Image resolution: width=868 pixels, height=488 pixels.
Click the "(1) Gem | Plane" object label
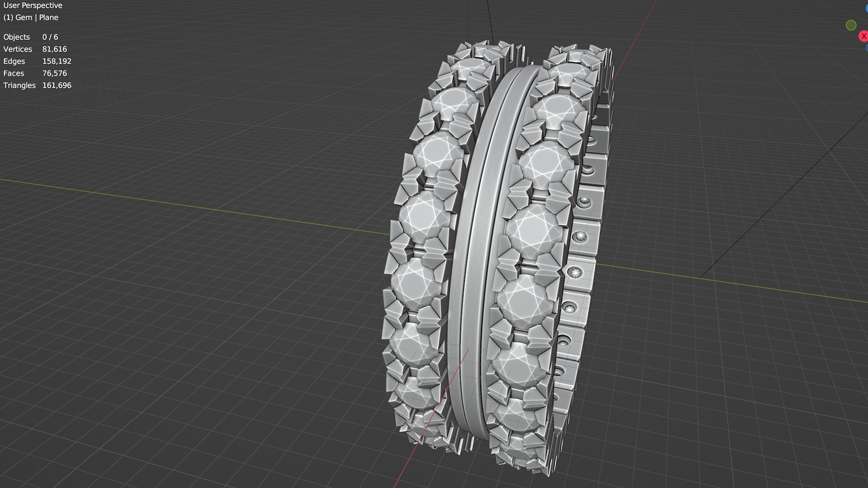click(31, 18)
